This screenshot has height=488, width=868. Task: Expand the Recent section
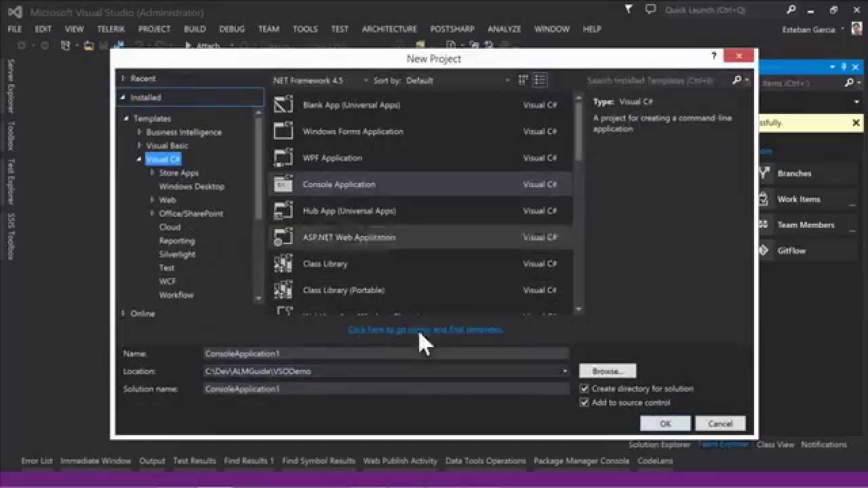[123, 78]
